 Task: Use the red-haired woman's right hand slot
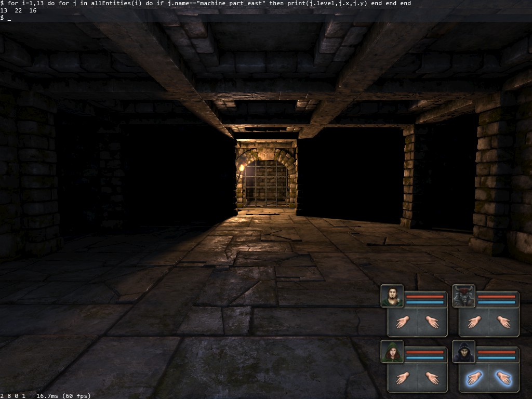click(432, 378)
